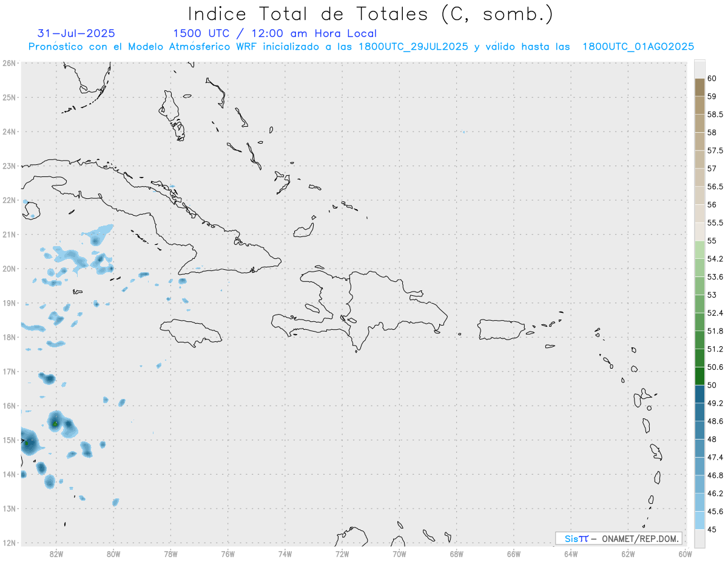Click longitude axis label "74W"
This screenshot has width=728, height=562.
tap(285, 554)
